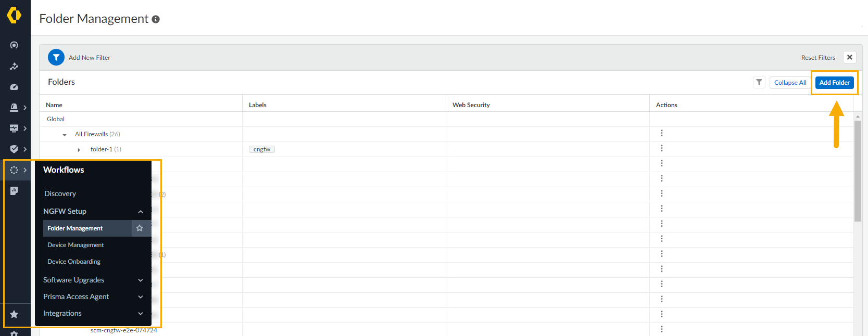
Task: Open the actions menu for folder-1 row
Action: [662, 148]
